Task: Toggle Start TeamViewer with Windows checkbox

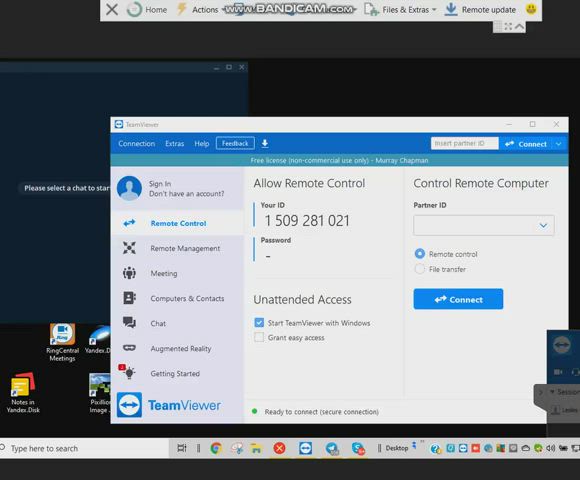Action: 259,323
